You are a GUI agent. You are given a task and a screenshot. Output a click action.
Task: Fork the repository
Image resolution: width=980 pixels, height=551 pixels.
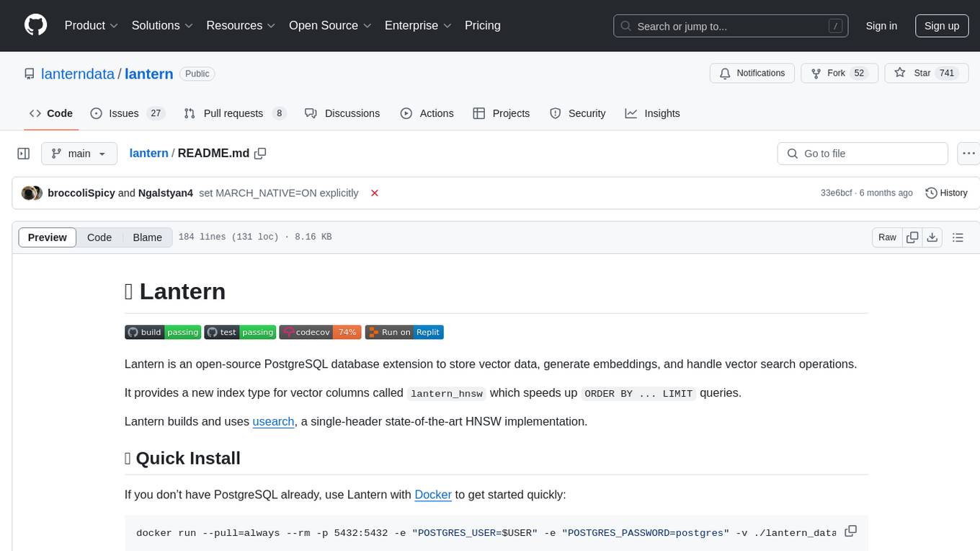point(839,74)
